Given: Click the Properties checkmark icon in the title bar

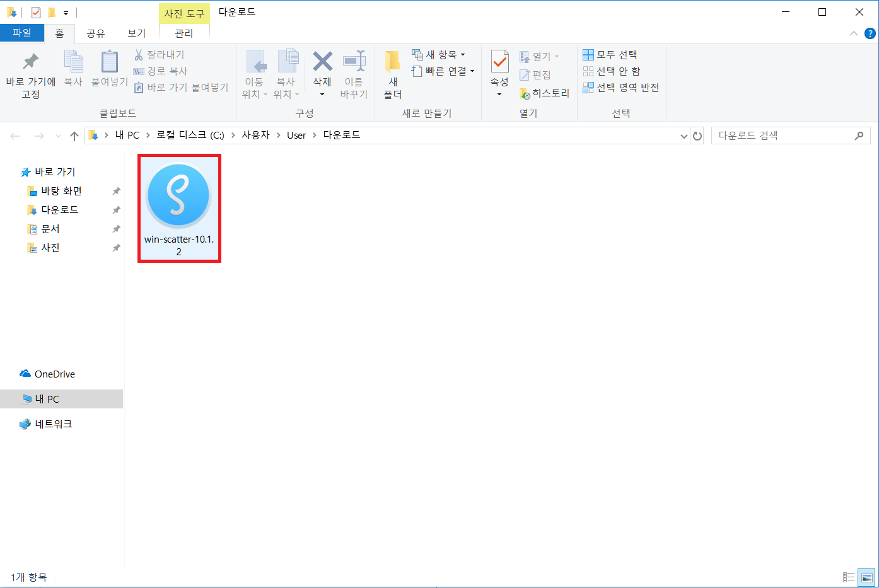Looking at the screenshot, I should 36,13.
